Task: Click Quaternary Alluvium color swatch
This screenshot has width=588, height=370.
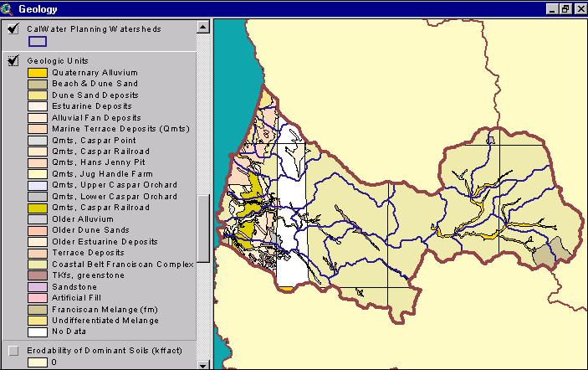Action: 38,73
